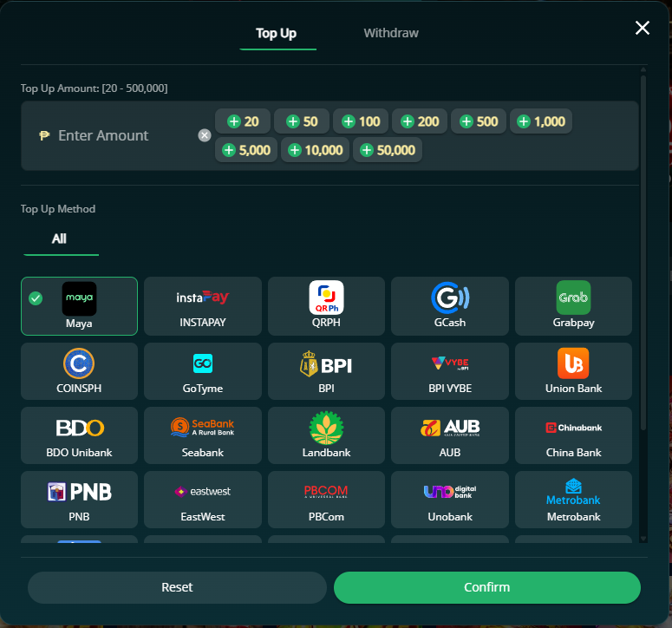This screenshot has width=672, height=628.
Task: Select Seabank payment method
Action: pyautogui.click(x=203, y=435)
